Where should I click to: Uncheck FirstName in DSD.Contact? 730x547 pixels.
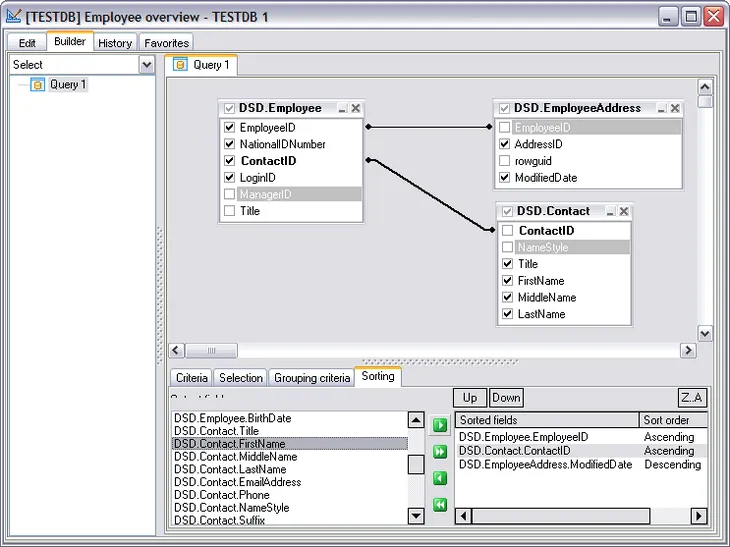pos(507,280)
